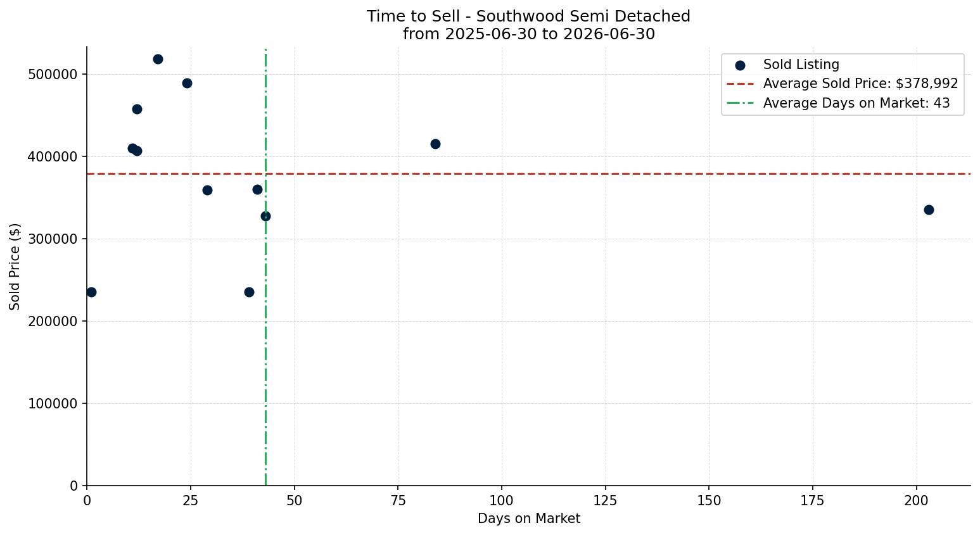980x535 pixels.
Task: Click the Days on Market axis label
Action: tap(529, 519)
